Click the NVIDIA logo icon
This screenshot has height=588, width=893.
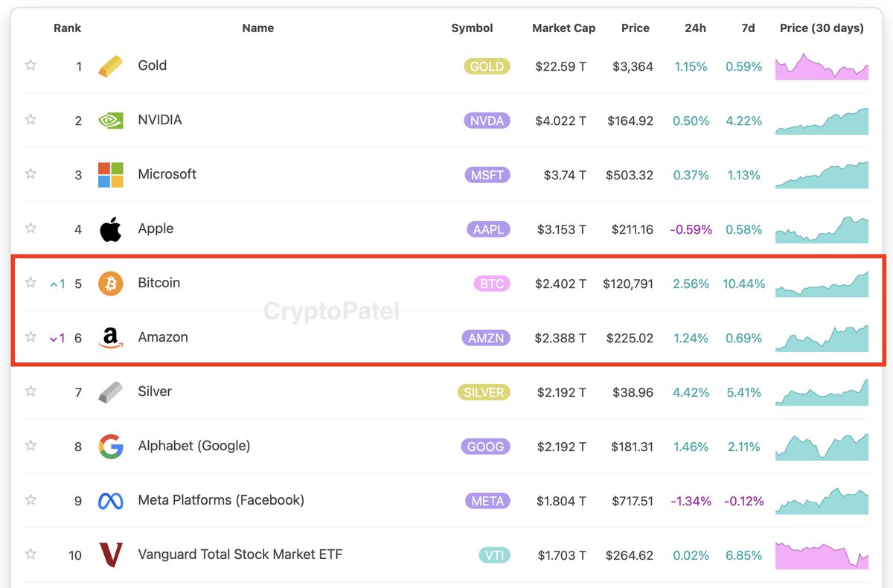click(111, 121)
